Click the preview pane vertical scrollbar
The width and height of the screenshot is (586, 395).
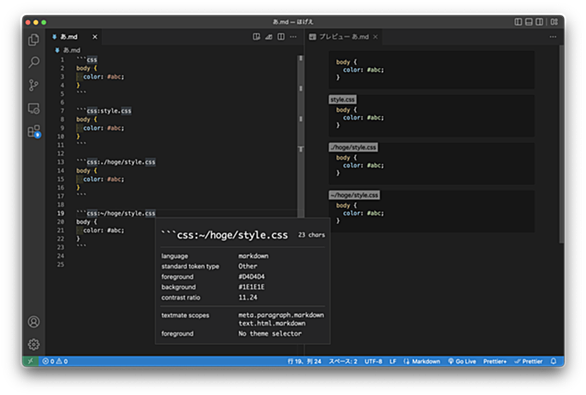[561, 144]
